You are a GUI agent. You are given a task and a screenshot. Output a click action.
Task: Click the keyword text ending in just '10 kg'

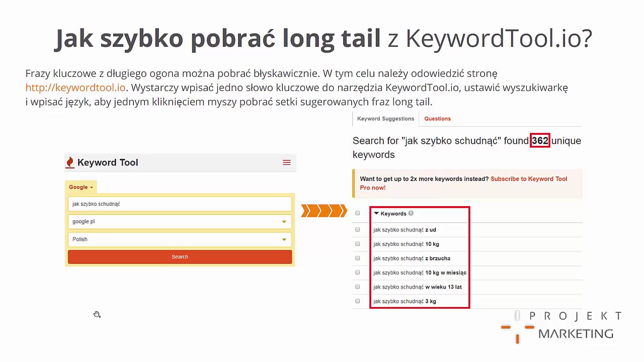pyautogui.click(x=406, y=244)
